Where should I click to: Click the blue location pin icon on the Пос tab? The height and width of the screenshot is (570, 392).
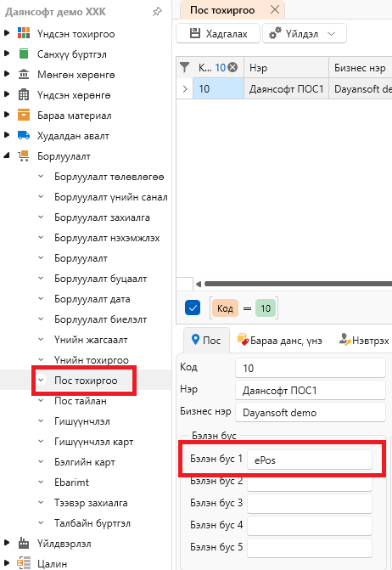pos(195,340)
